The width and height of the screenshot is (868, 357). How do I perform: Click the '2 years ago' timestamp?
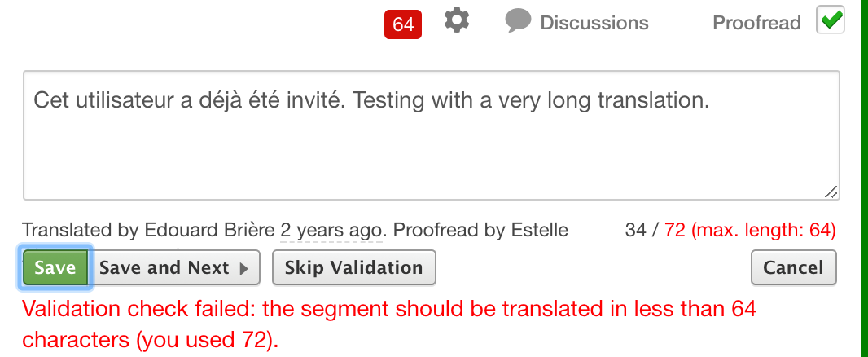click(x=331, y=231)
